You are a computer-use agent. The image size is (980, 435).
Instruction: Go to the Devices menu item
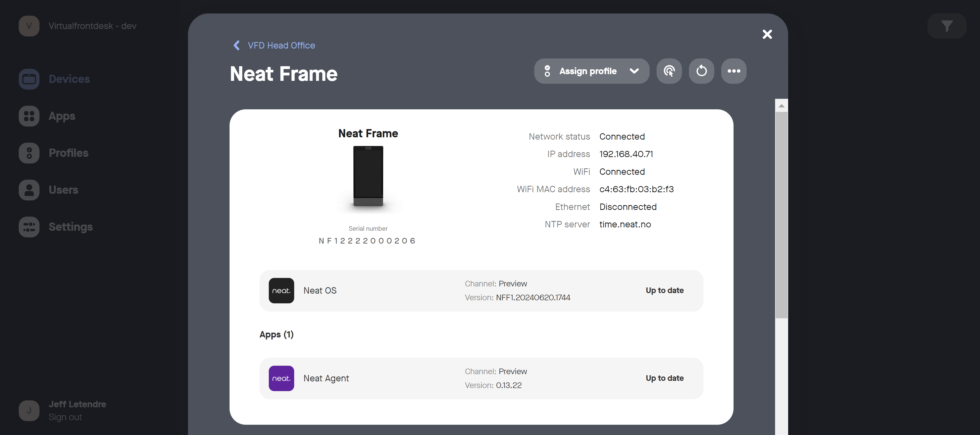tap(69, 79)
